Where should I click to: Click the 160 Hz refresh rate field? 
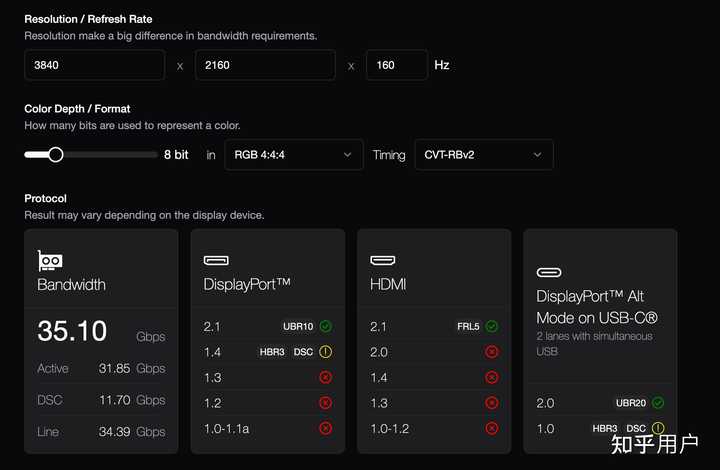[x=396, y=65]
